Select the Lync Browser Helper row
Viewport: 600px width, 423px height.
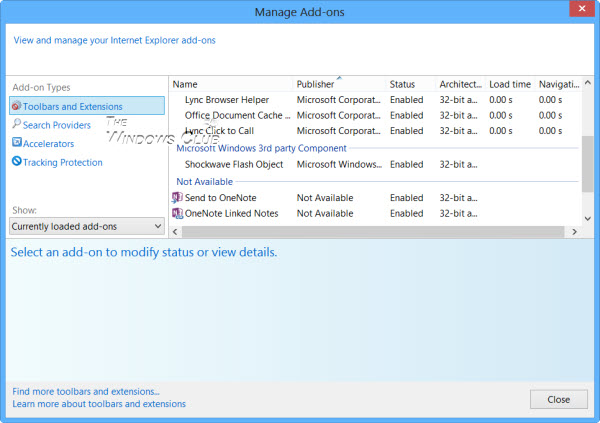click(376, 100)
